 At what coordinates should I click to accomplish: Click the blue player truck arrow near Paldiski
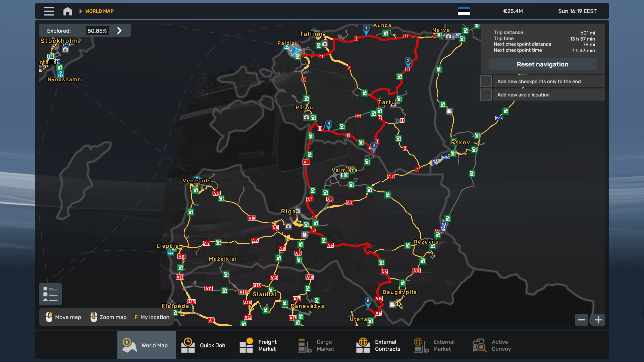click(x=296, y=51)
